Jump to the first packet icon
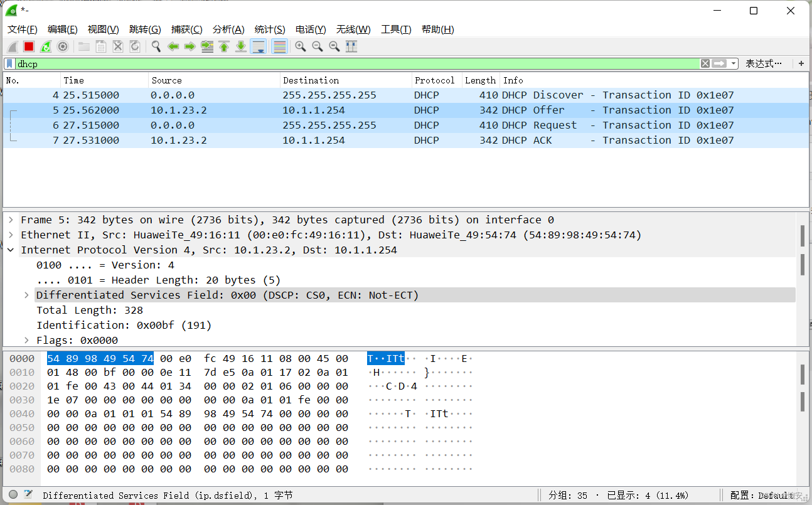Image resolution: width=812 pixels, height=505 pixels. click(224, 46)
